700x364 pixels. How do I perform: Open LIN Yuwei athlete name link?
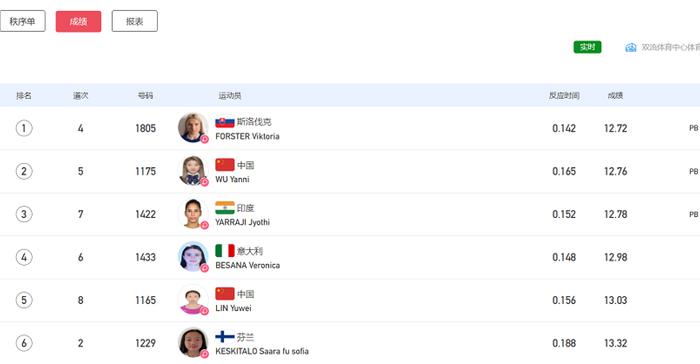(233, 308)
